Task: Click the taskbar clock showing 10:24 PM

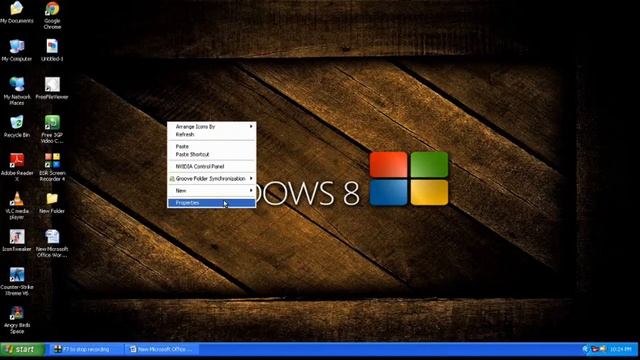Action: (x=620, y=349)
